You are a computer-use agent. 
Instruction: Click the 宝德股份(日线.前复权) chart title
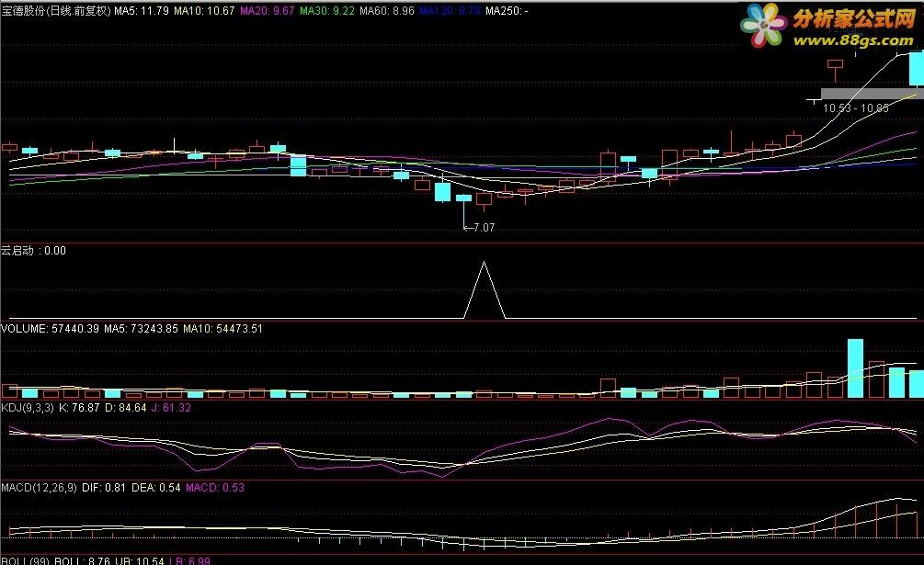tap(56, 11)
